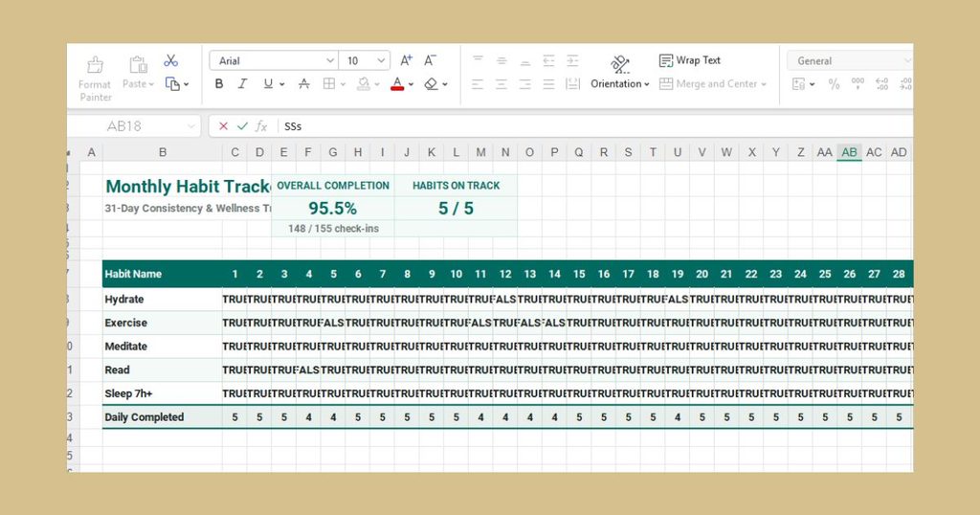Toggle Strikethrough formatting
The width and height of the screenshot is (980, 515).
point(304,83)
